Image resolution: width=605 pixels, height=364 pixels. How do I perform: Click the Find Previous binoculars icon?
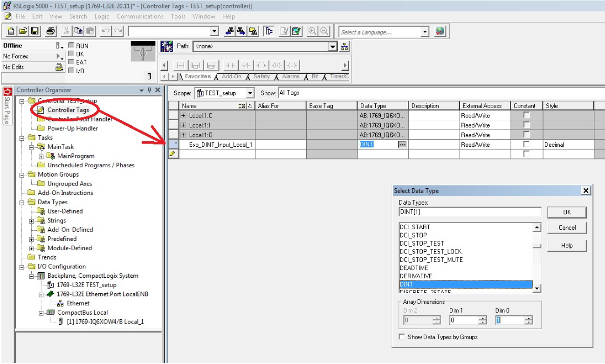[229, 32]
